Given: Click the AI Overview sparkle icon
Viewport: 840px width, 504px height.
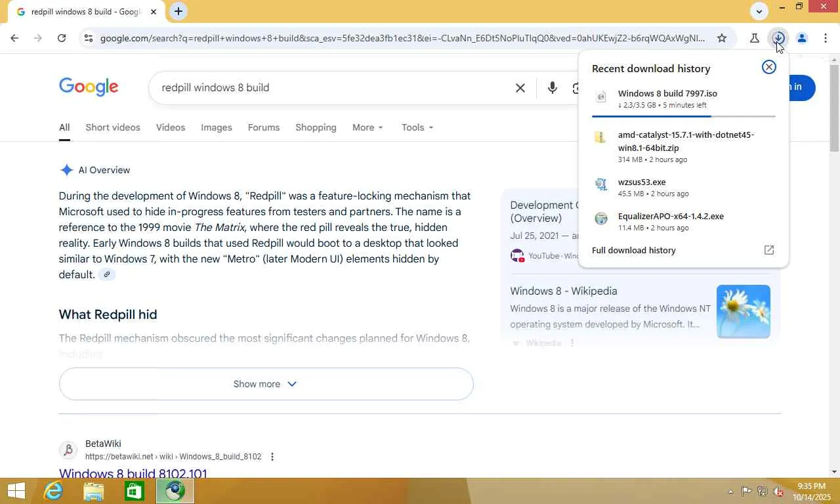Looking at the screenshot, I should 66,170.
